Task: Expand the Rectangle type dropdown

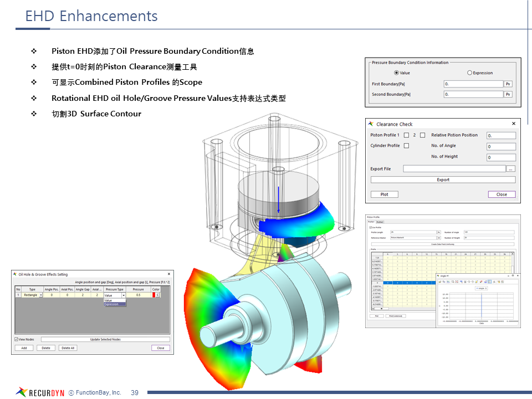Action: (40, 295)
